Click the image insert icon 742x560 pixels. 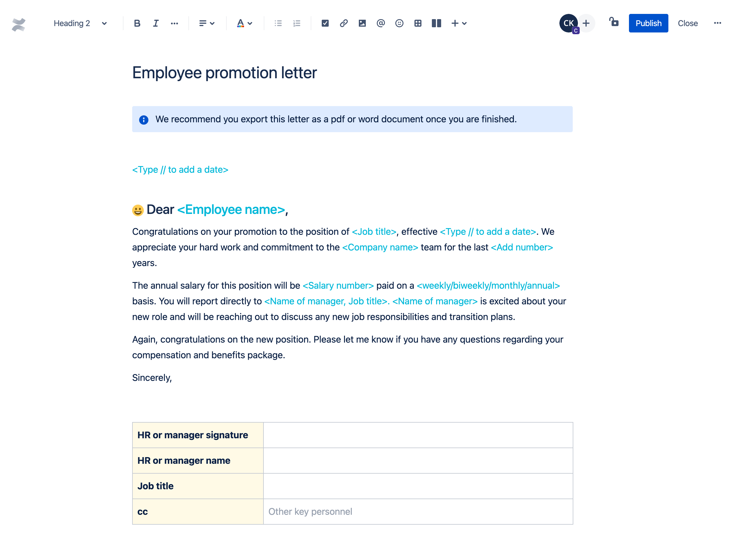tap(362, 23)
